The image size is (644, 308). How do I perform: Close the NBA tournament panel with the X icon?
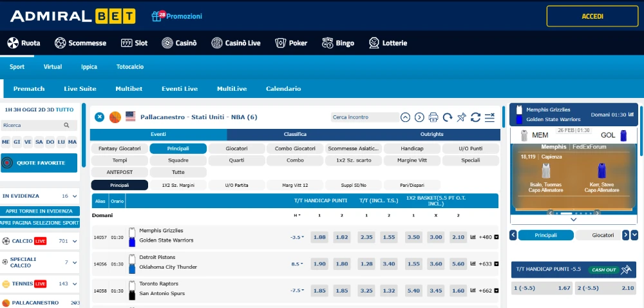tap(99, 117)
